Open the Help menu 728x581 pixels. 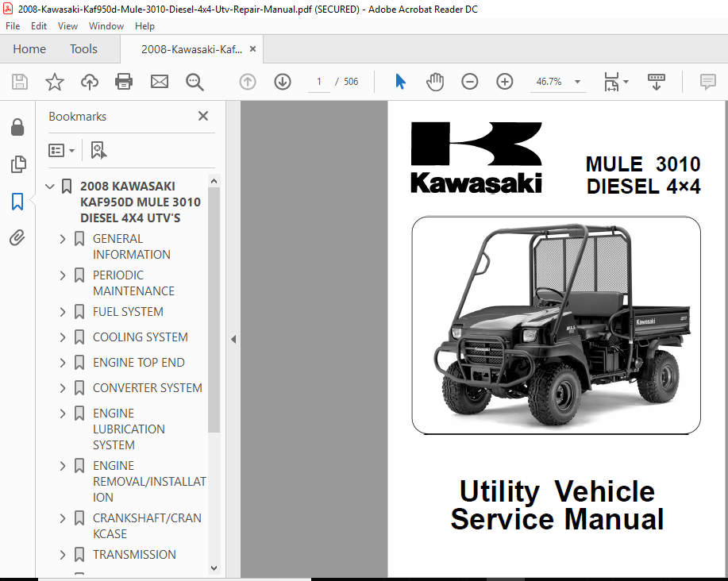(x=144, y=26)
